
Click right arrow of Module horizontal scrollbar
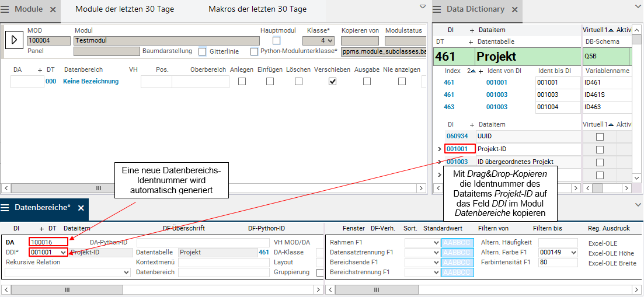[422, 188]
